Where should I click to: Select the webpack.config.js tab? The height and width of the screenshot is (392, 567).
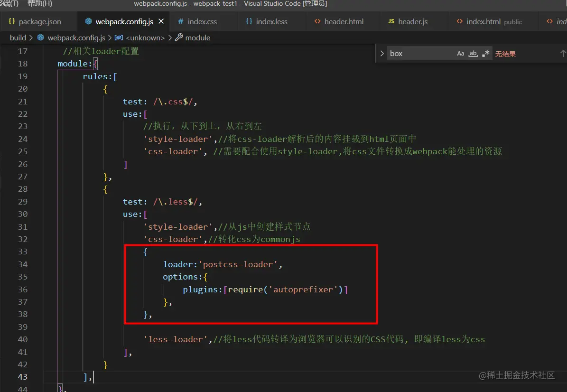tap(124, 22)
